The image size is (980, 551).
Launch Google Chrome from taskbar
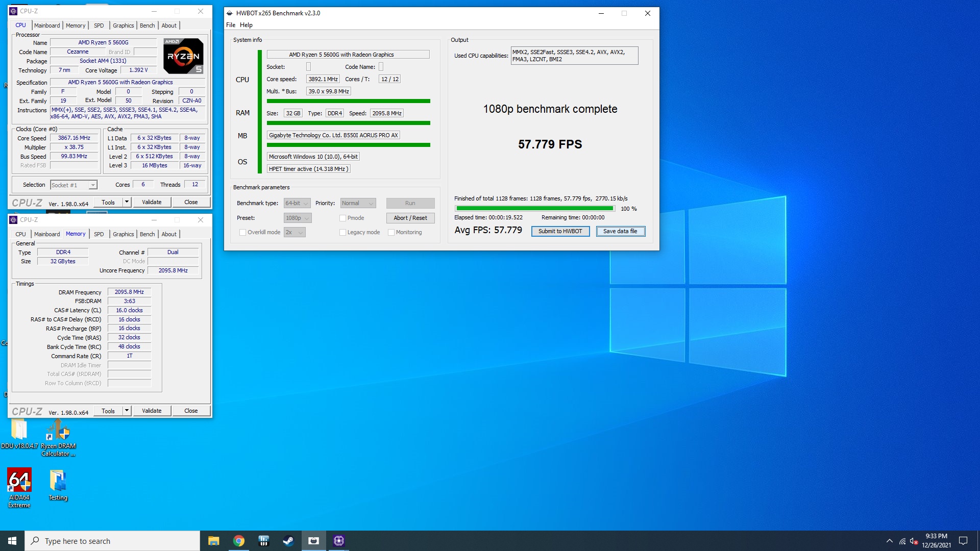239,541
